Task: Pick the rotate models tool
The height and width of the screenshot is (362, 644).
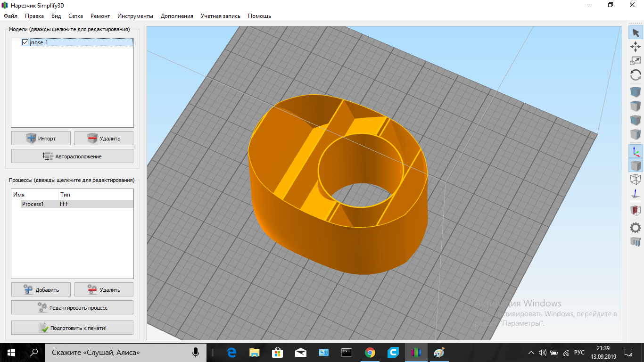Action: 636,75
